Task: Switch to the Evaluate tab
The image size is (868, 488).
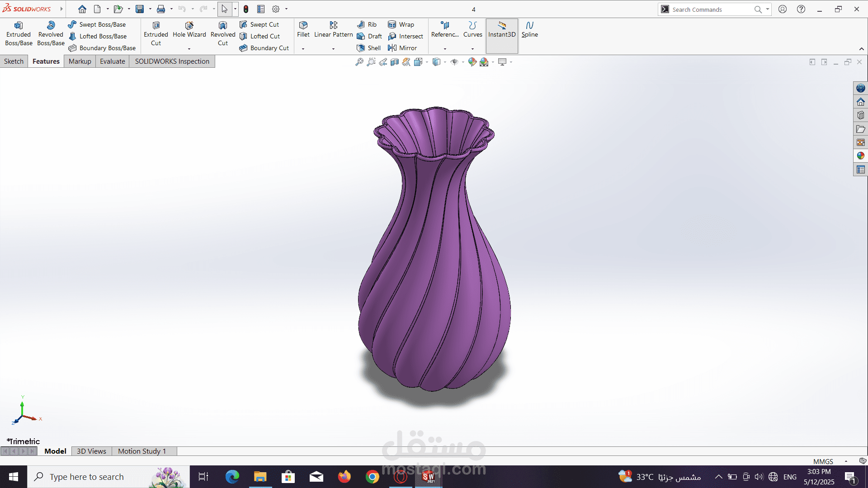Action: click(113, 61)
